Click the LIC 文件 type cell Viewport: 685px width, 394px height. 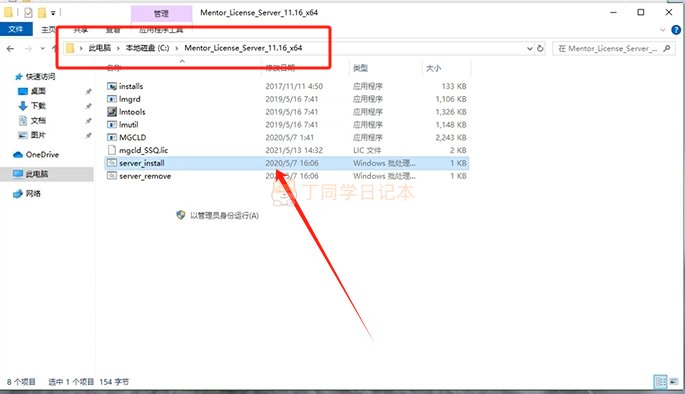click(367, 150)
